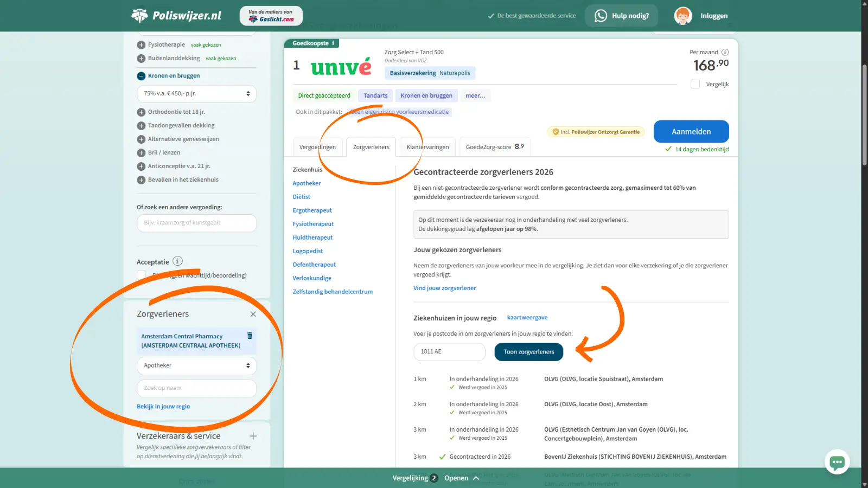
Task: Click the Toon zorgverleners button
Action: (x=529, y=352)
